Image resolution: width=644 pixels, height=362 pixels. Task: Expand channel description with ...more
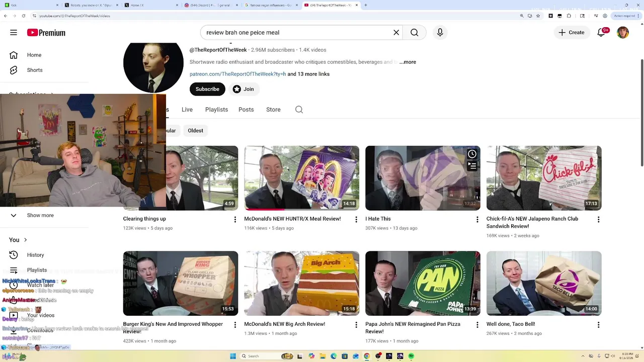pyautogui.click(x=408, y=62)
